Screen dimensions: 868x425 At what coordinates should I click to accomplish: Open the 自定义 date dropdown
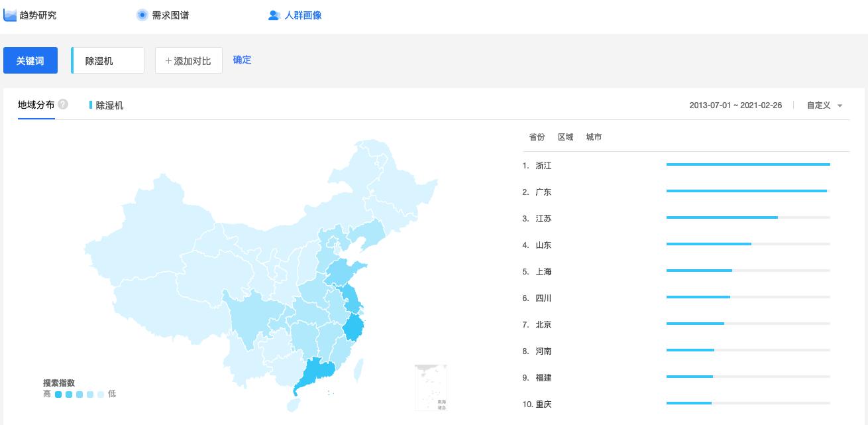824,105
